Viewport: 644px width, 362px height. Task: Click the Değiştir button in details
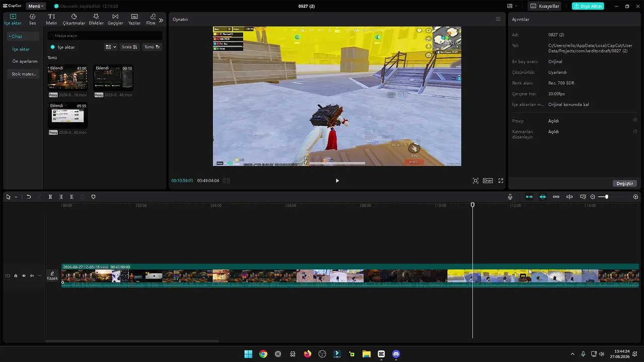click(625, 184)
